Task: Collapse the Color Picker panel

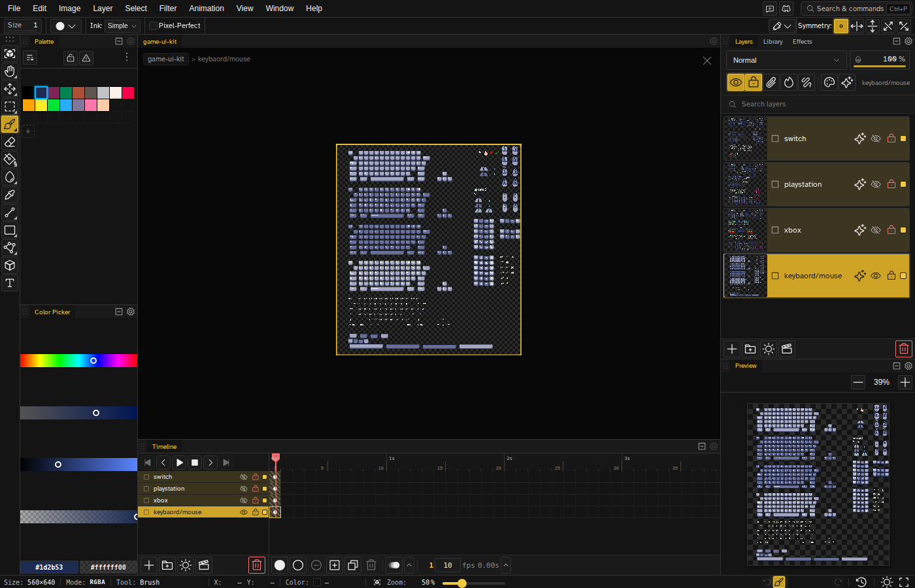Action: tap(119, 312)
